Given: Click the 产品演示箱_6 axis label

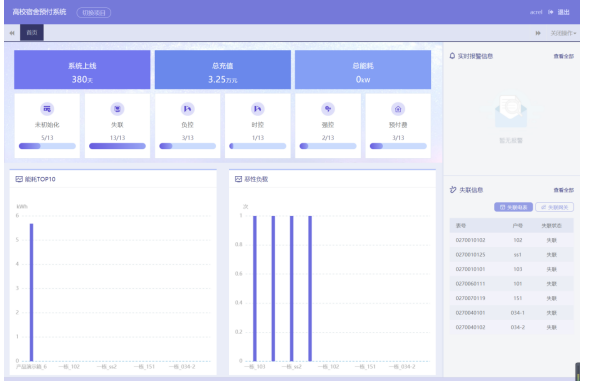Looking at the screenshot, I should point(32,366).
